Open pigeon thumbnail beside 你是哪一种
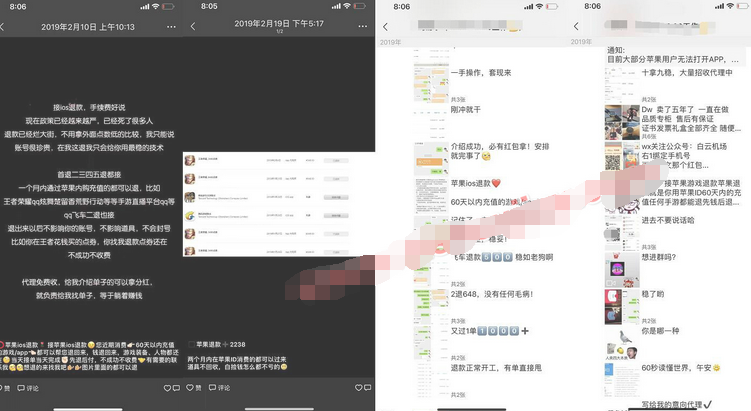The width and height of the screenshot is (751, 411). pos(622,343)
